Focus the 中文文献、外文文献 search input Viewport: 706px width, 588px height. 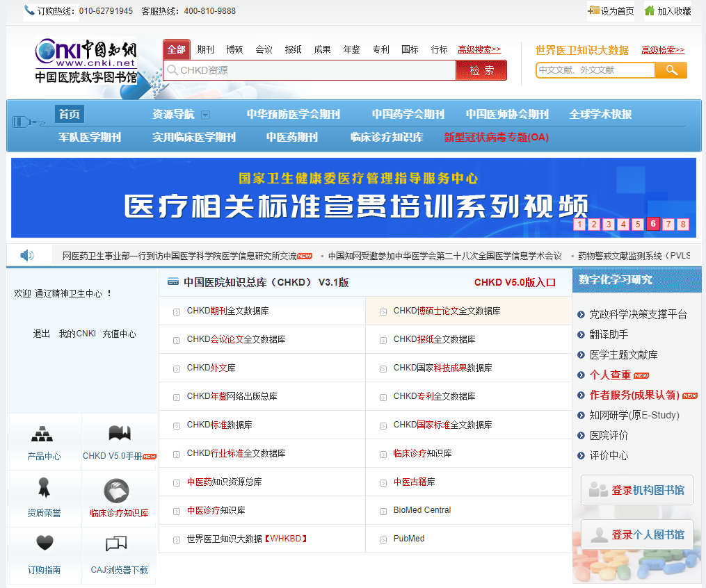[595, 70]
